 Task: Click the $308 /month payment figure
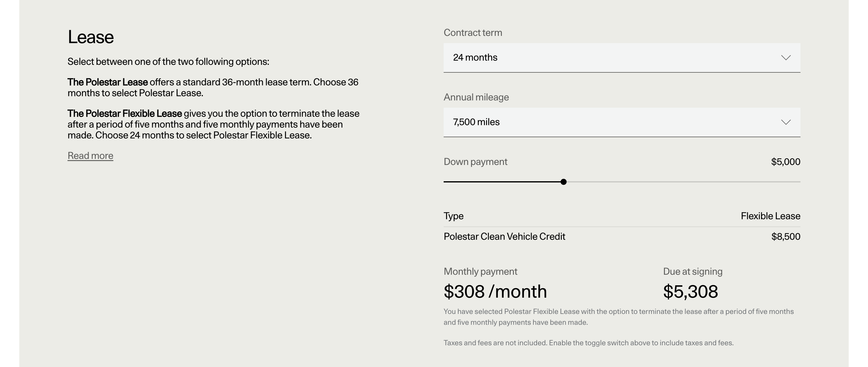[495, 292]
